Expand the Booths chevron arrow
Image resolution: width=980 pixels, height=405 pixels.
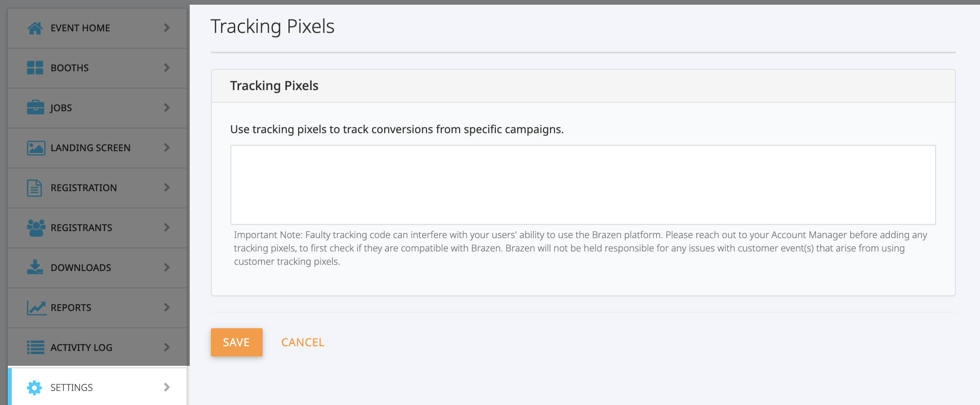(167, 68)
